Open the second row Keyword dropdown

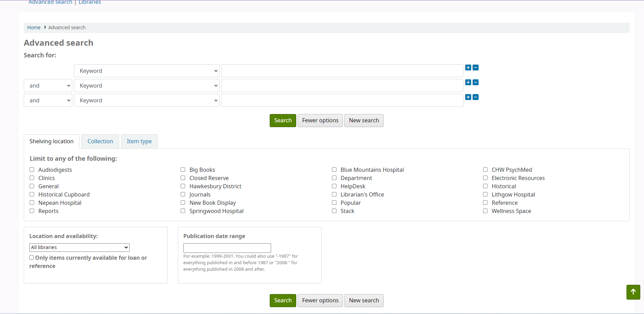pos(147,86)
